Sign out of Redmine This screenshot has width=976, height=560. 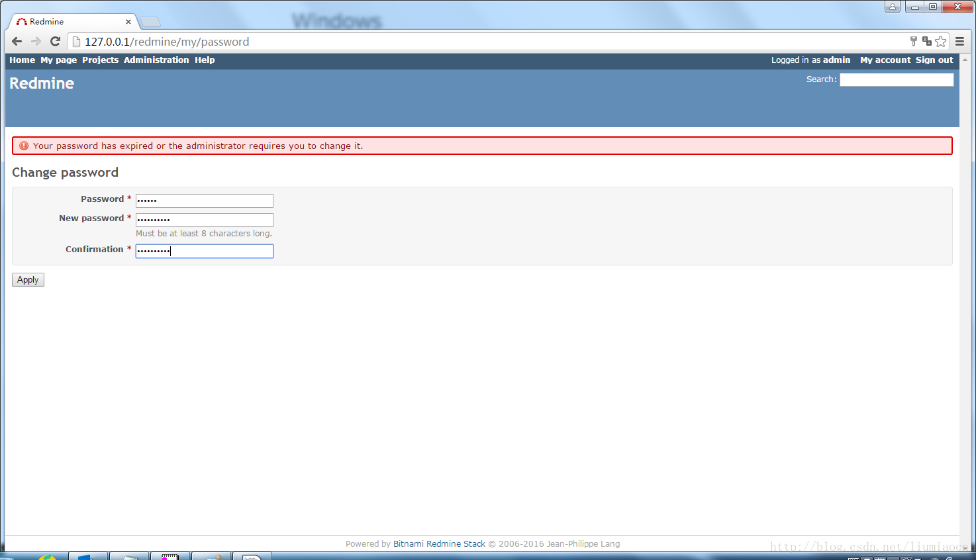coord(934,60)
